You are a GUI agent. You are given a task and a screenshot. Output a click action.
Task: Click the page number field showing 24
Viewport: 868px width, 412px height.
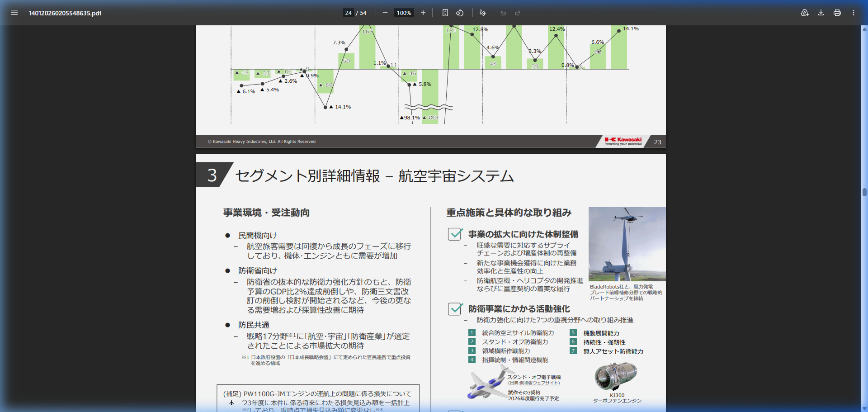[x=348, y=13]
